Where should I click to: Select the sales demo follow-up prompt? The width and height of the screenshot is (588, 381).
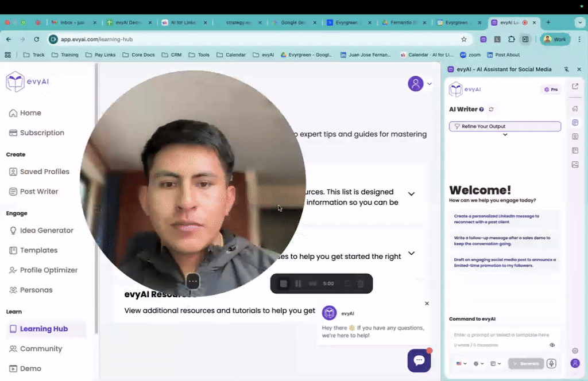click(505, 240)
